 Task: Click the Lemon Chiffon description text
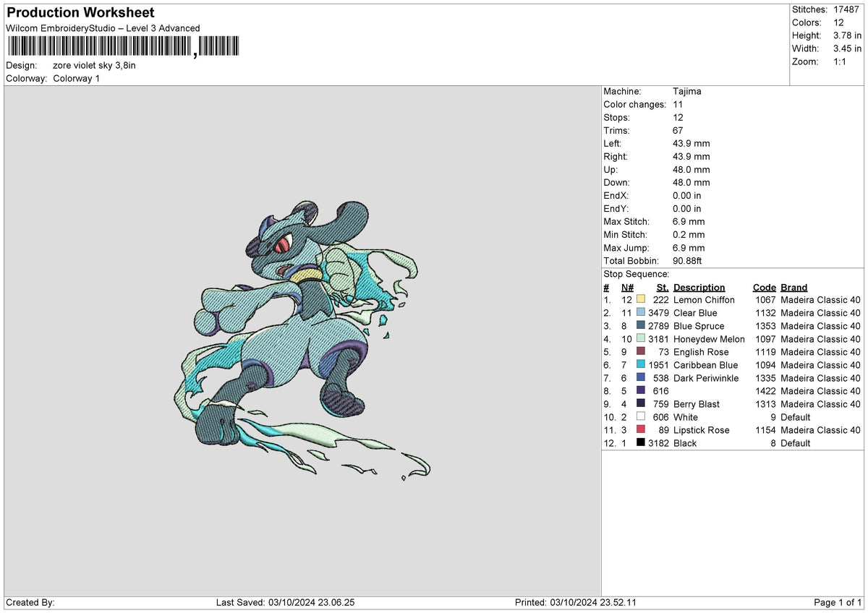(704, 299)
